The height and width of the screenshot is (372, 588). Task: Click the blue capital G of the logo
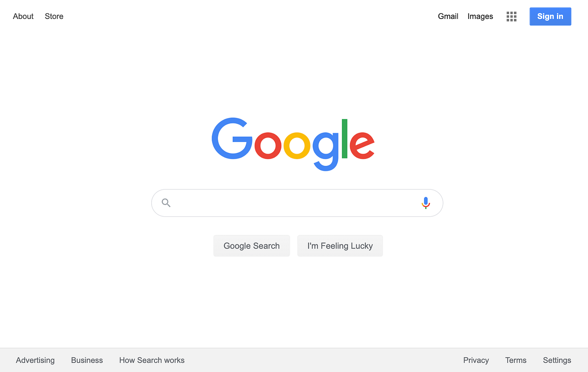[x=232, y=139]
